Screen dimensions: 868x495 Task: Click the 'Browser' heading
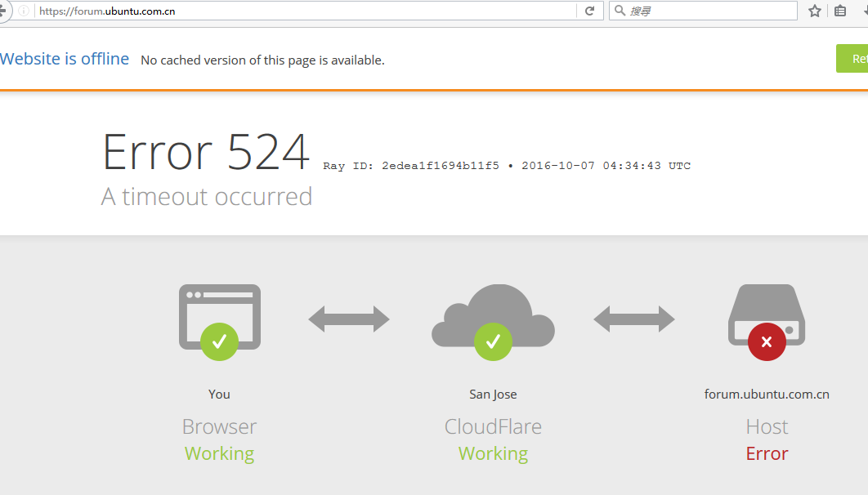(x=219, y=426)
